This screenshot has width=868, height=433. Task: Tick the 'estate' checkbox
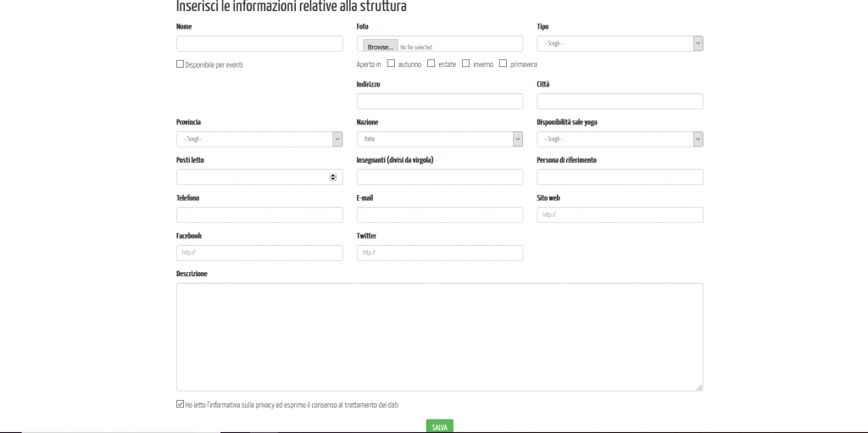click(431, 64)
